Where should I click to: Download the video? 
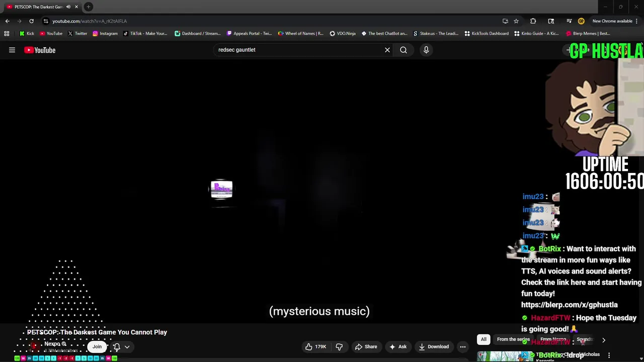click(x=434, y=346)
